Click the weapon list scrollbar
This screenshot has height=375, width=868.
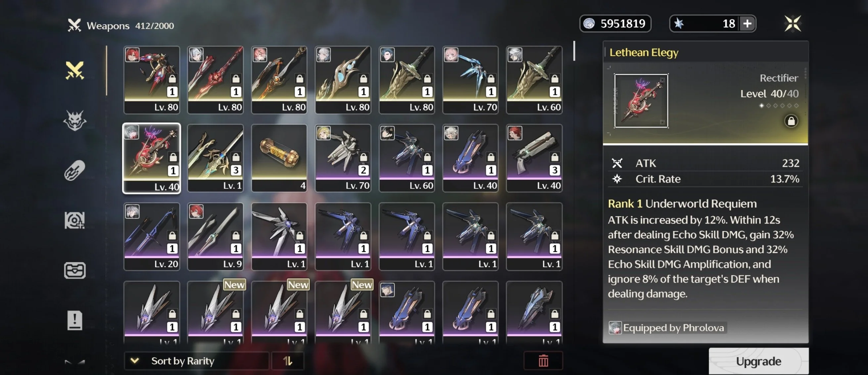(574, 51)
